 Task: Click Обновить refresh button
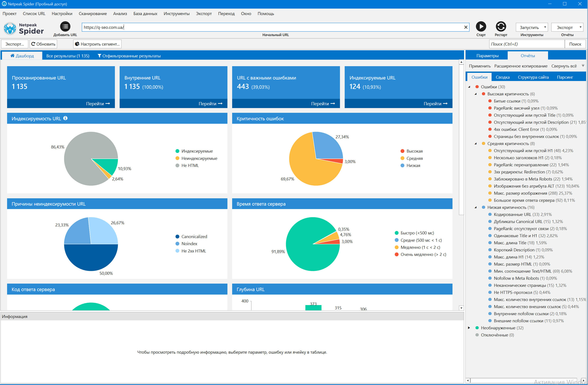43,44
